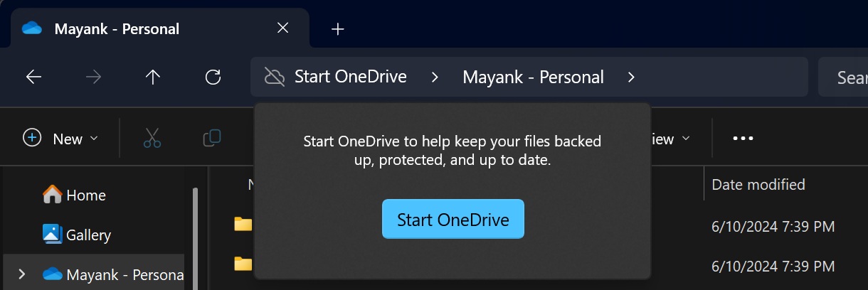
Task: Expand Mayank - Personal tree node
Action: point(21,274)
